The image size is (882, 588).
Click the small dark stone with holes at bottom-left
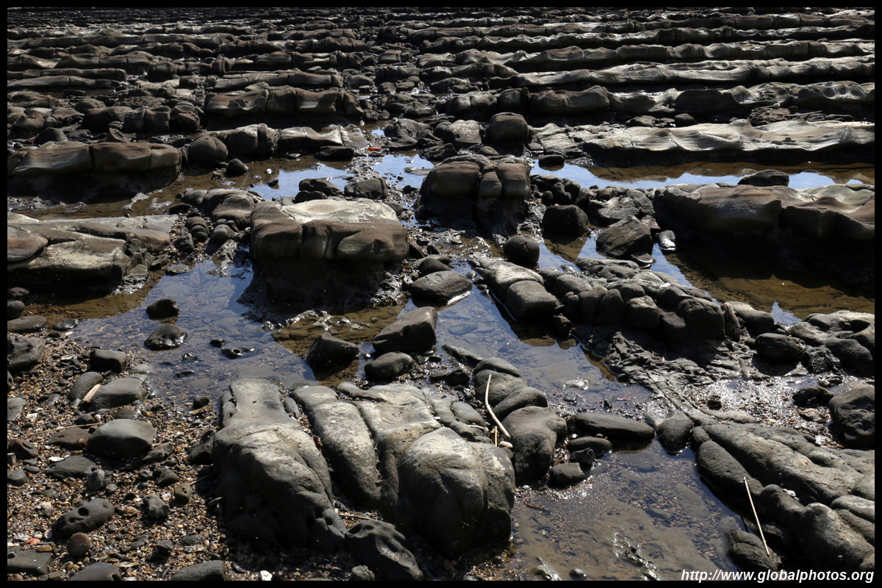pyautogui.click(x=85, y=516)
